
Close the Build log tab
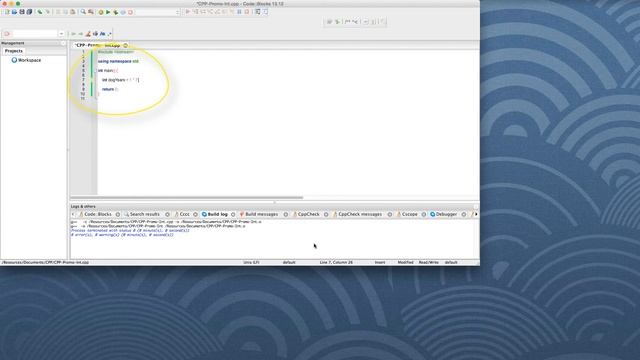[x=233, y=214]
